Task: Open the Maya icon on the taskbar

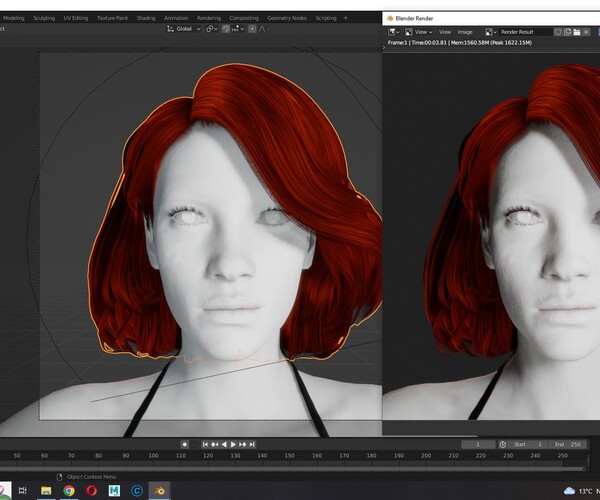Action: (114, 490)
